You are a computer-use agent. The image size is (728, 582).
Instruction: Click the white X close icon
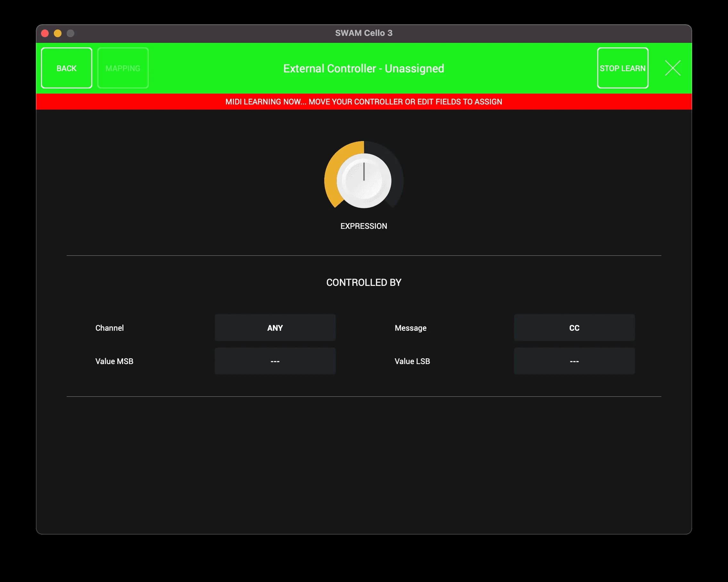pos(672,68)
